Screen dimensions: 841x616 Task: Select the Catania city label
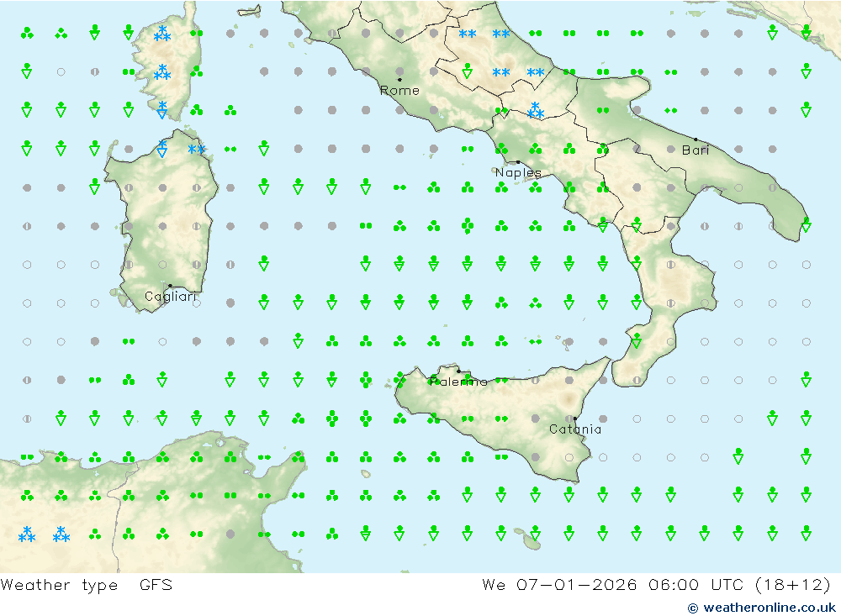575,429
